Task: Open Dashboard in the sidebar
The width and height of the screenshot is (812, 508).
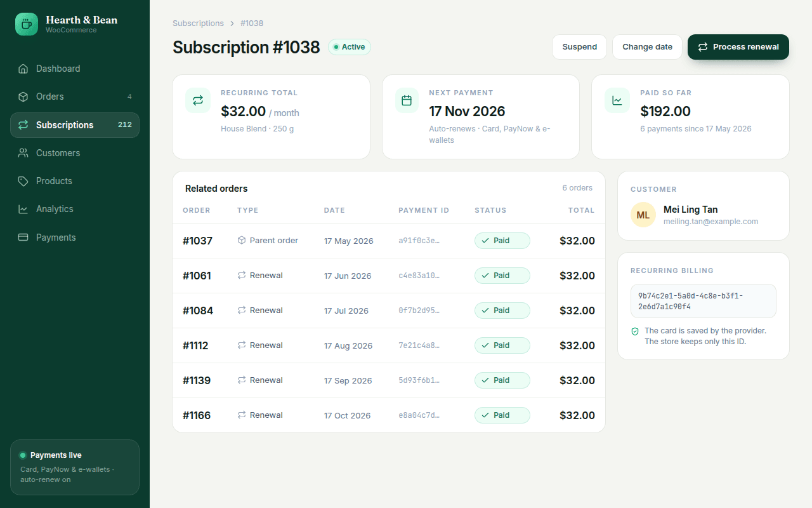Action: pyautogui.click(x=75, y=69)
